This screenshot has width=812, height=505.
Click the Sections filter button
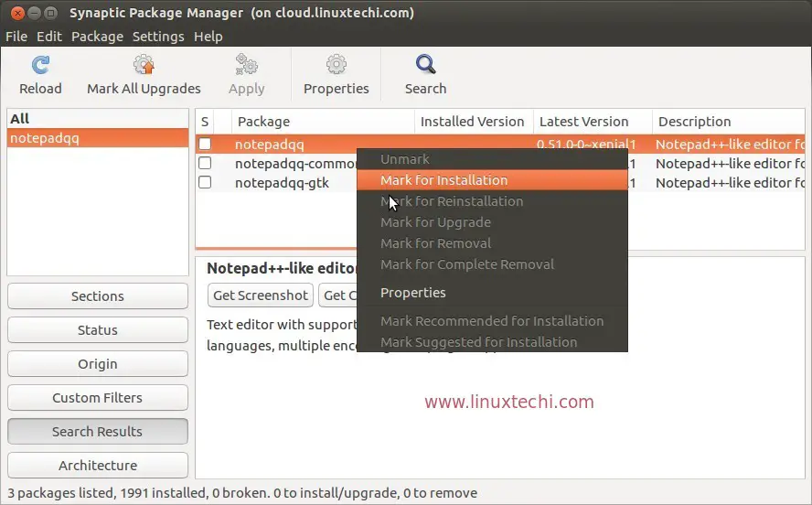tap(97, 295)
